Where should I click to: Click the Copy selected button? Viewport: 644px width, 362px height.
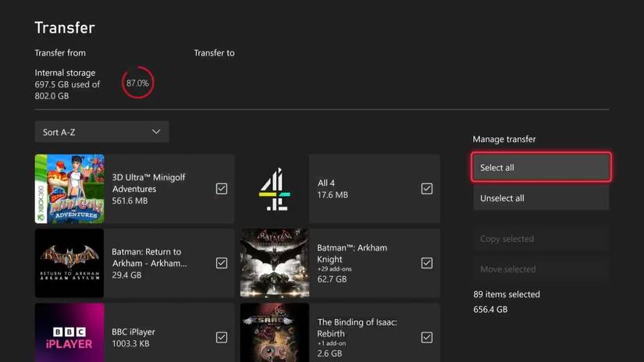coord(541,239)
